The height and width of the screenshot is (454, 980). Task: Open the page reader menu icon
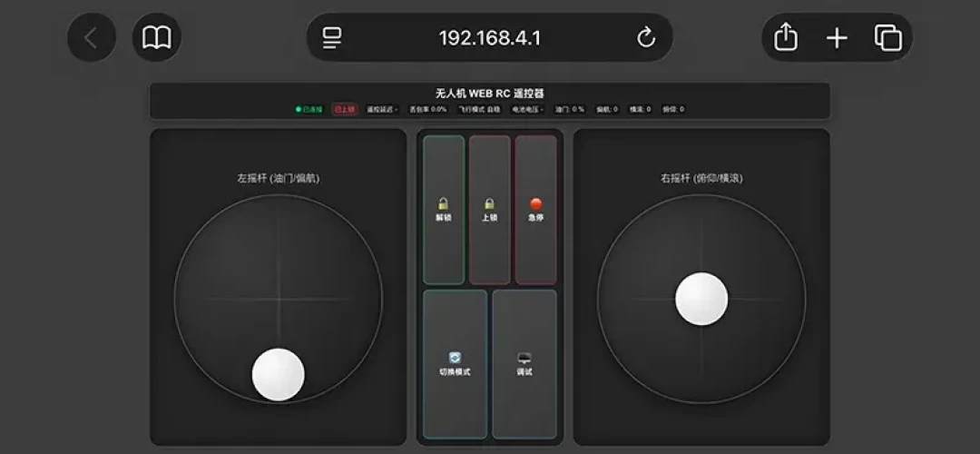coord(332,38)
